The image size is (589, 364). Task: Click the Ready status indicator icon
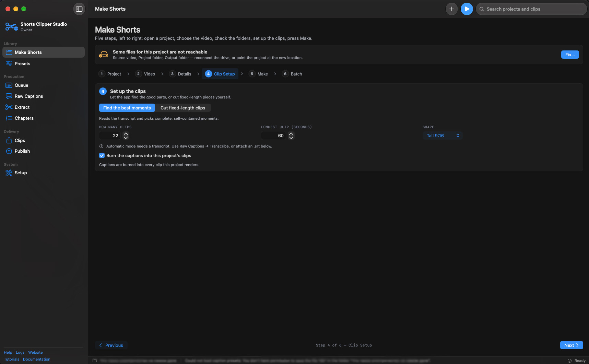[x=569, y=361]
